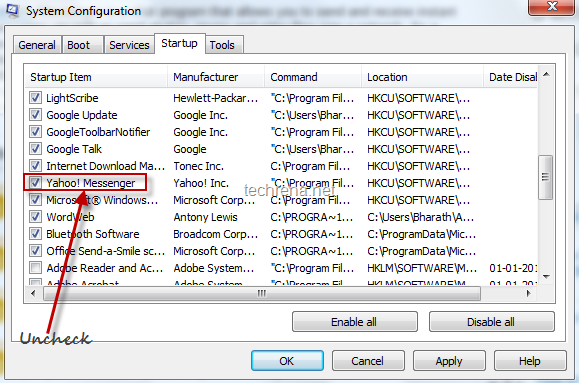The width and height of the screenshot is (579, 383).
Task: Click C:\Users\Bharath\A... location cell
Action: coord(420,217)
